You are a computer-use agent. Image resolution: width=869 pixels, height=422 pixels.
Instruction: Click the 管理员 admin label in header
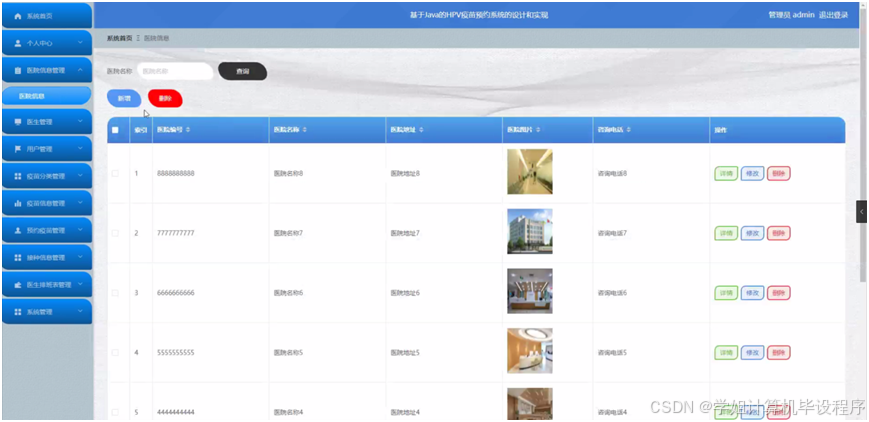[x=791, y=15]
